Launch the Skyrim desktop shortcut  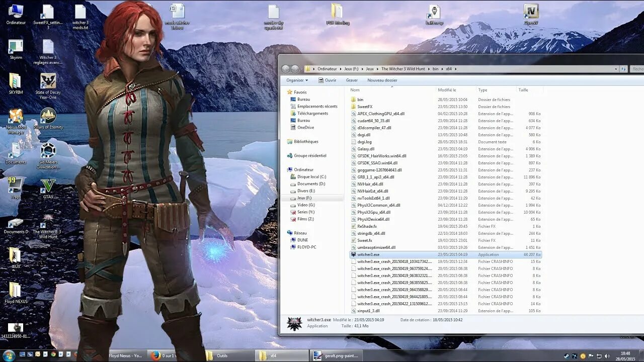point(16,50)
